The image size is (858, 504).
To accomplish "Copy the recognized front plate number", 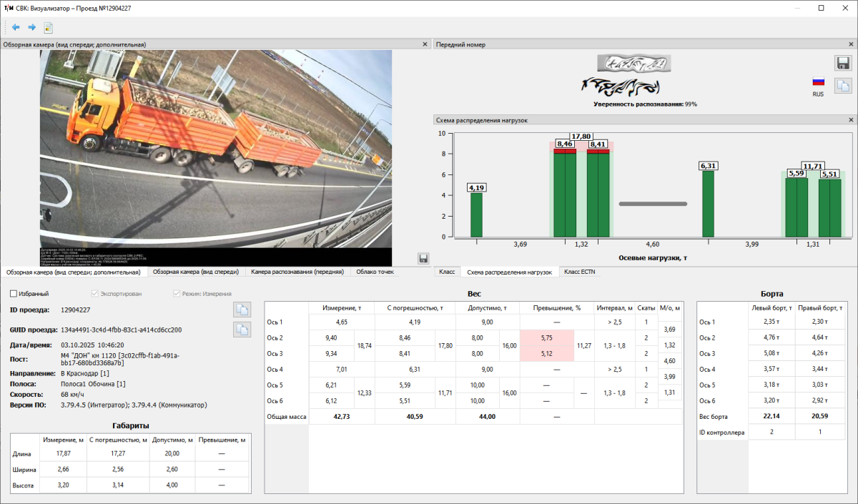I will [843, 85].
